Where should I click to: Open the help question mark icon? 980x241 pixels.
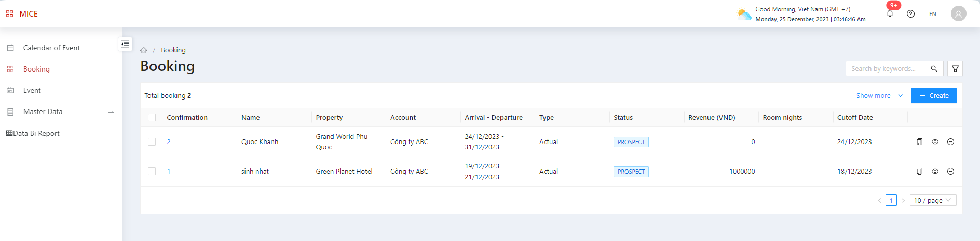(910, 14)
